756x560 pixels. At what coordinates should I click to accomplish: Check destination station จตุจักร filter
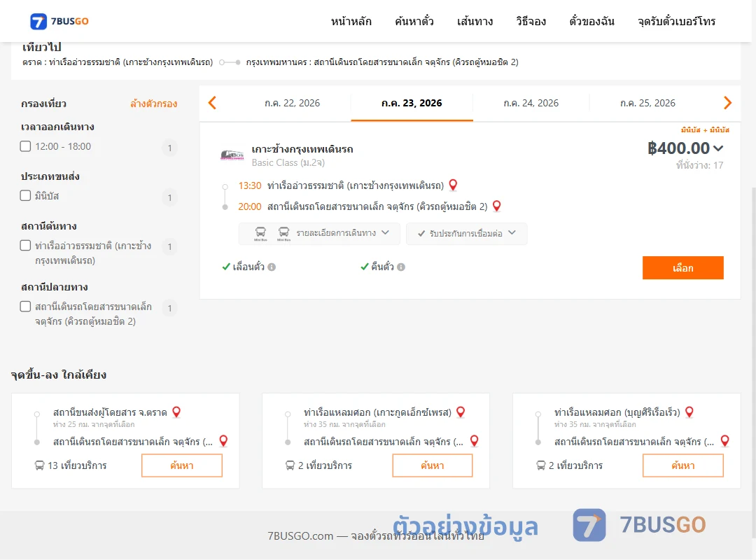(26, 307)
